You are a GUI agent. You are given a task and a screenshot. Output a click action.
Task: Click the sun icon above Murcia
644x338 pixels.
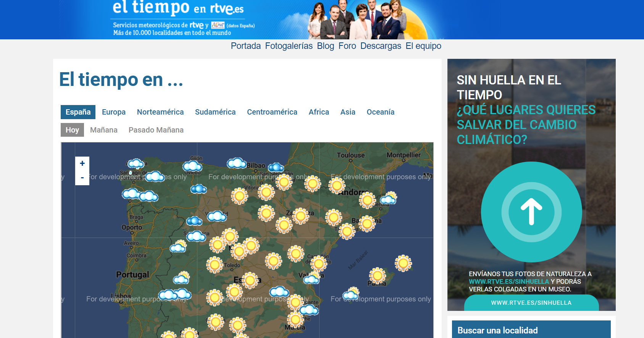(x=295, y=319)
